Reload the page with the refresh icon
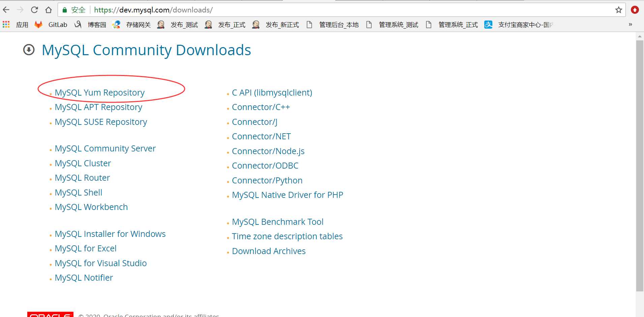The width and height of the screenshot is (644, 317). click(34, 10)
